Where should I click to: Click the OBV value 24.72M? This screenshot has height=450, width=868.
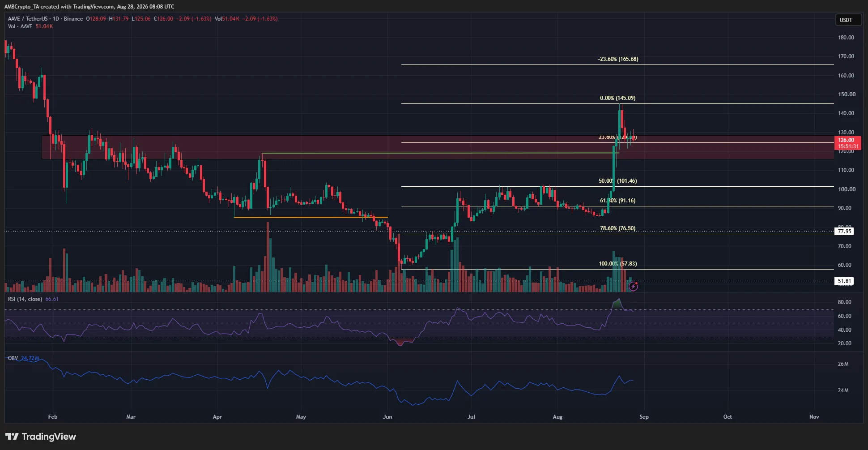(30, 358)
